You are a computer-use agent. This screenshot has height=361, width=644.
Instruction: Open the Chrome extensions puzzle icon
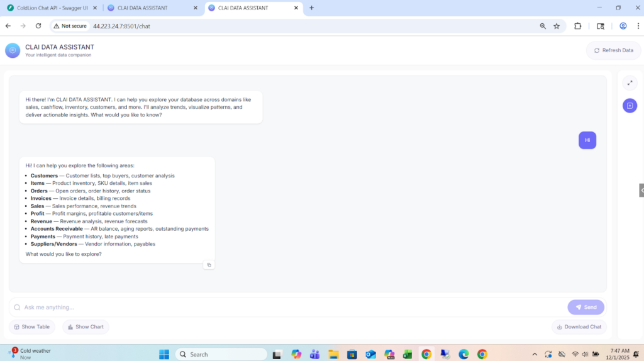[x=578, y=26]
